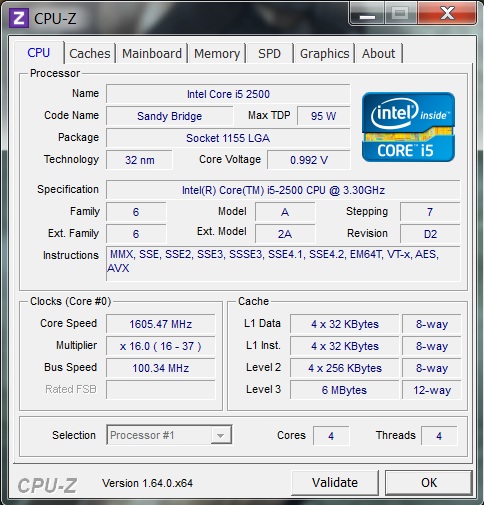Click the Level 2 size 4 x 256 KBytes
Screen dimensions: 484x505
[345, 368]
